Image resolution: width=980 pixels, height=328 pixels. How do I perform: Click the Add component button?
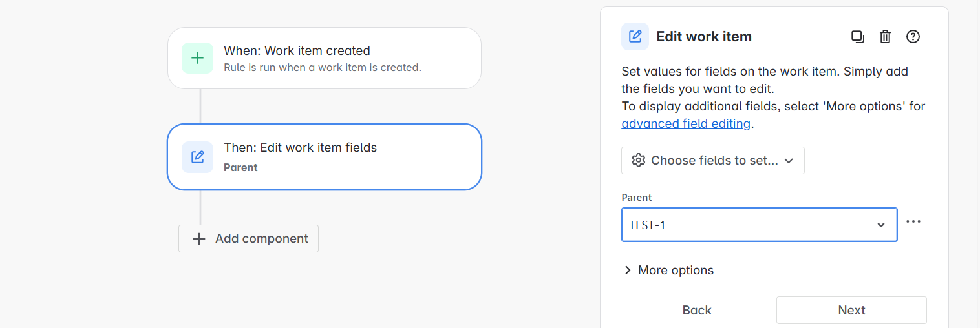click(248, 239)
